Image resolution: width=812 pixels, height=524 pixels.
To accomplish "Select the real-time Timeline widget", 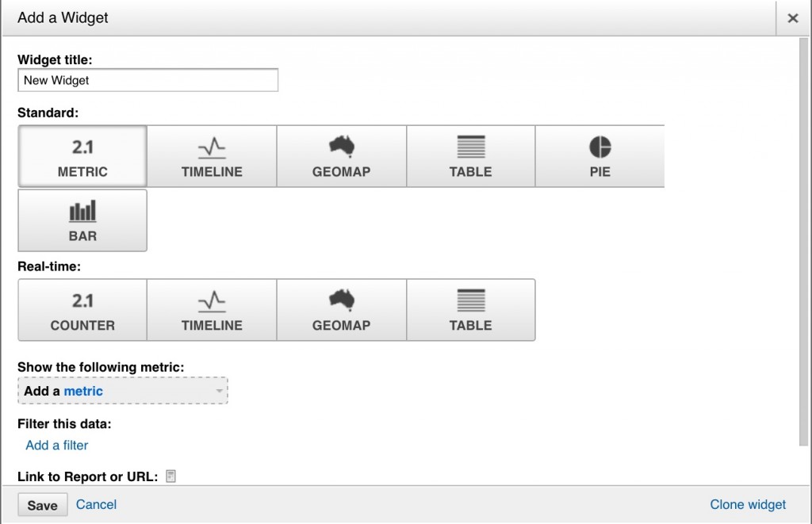I will 212,309.
